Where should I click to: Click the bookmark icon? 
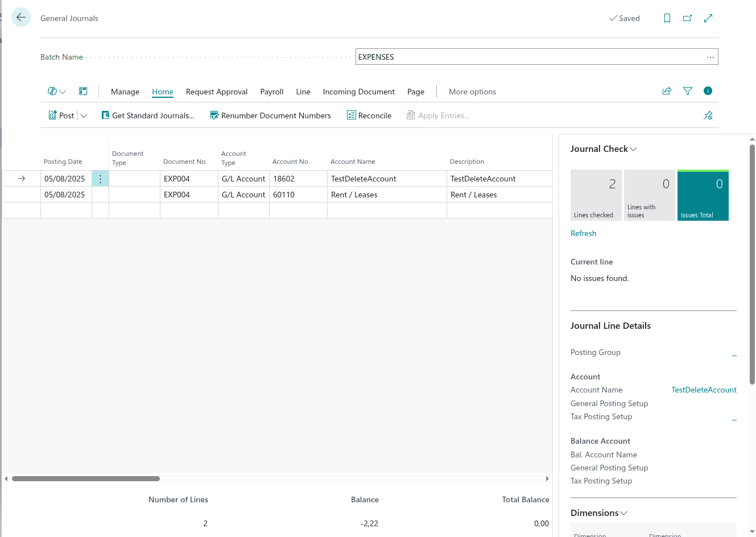(x=667, y=18)
